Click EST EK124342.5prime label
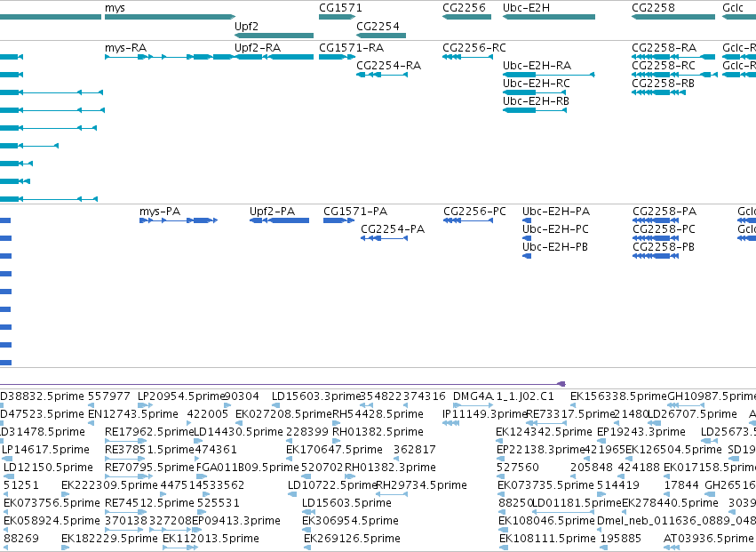756x552 pixels. coord(544,432)
